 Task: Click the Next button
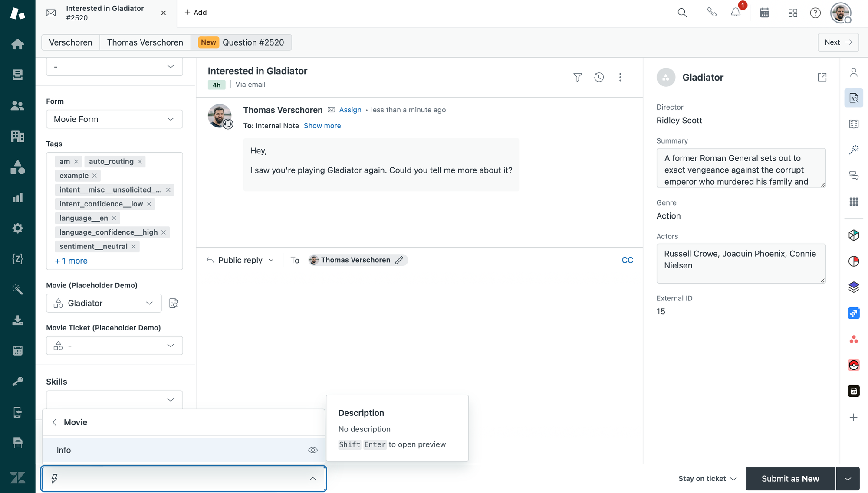point(838,42)
